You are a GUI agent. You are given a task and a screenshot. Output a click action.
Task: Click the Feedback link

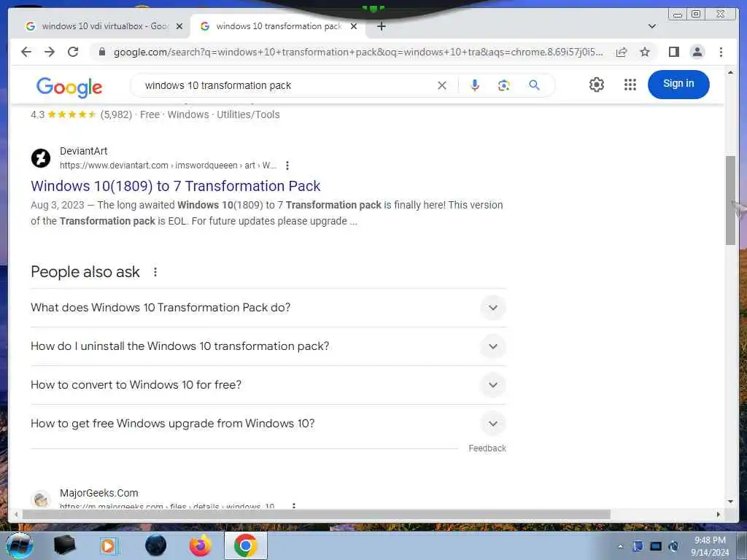pos(487,448)
